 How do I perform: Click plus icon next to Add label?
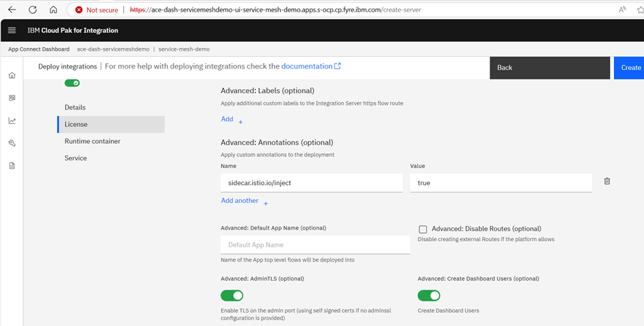click(240, 122)
